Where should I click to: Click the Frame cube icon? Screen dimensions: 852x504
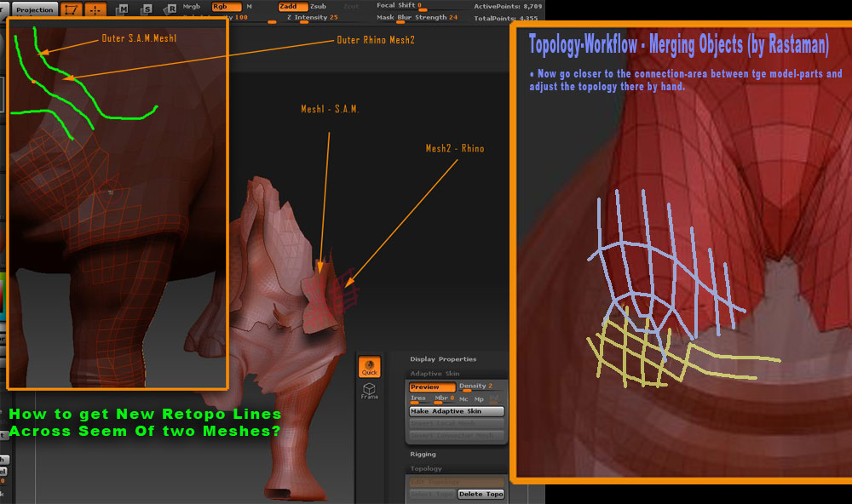pos(370,391)
